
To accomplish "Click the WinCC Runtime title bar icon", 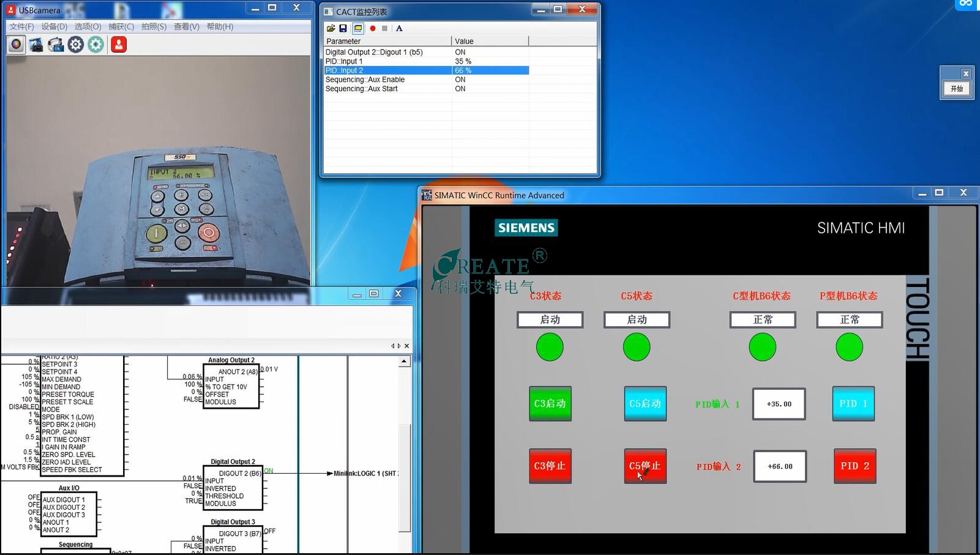I will (427, 195).
